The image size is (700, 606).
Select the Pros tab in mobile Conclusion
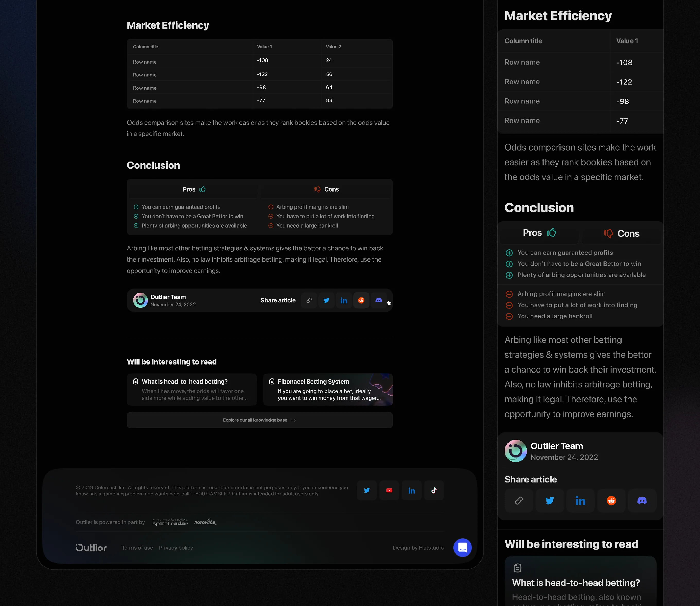click(539, 233)
